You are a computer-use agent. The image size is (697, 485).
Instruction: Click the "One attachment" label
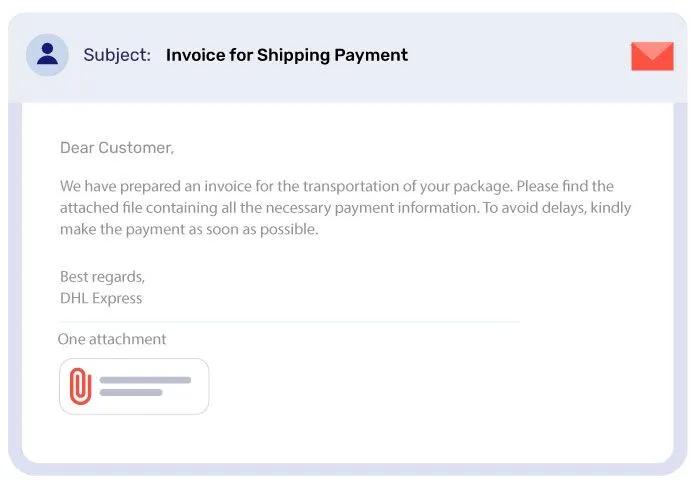pyautogui.click(x=112, y=339)
